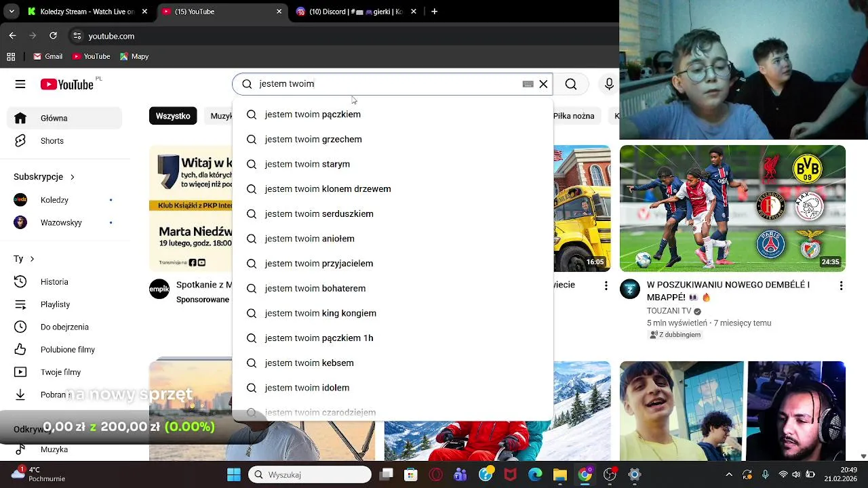The height and width of the screenshot is (488, 868).
Task: Close the Koledzy Stream browser tab
Action: click(x=144, y=12)
